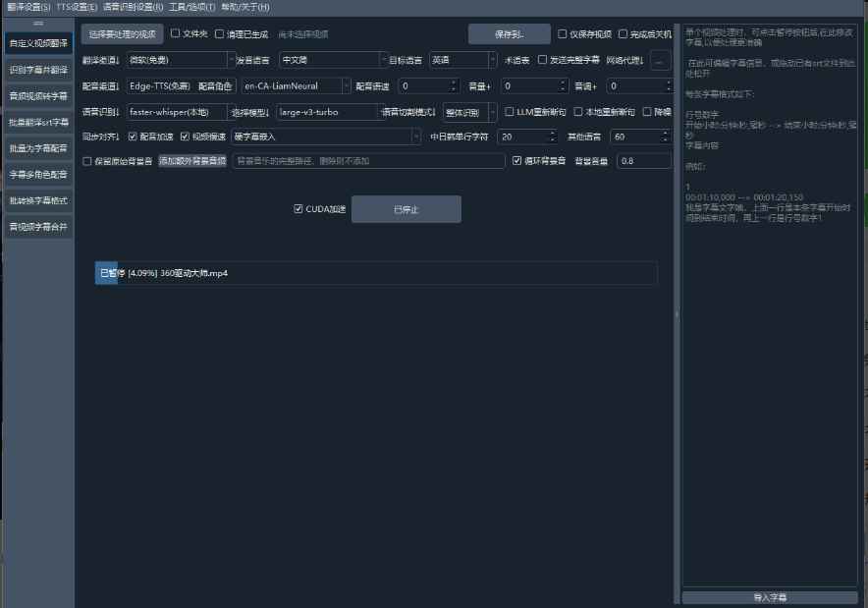Toggle the CUDA加速 checkbox

click(299, 209)
